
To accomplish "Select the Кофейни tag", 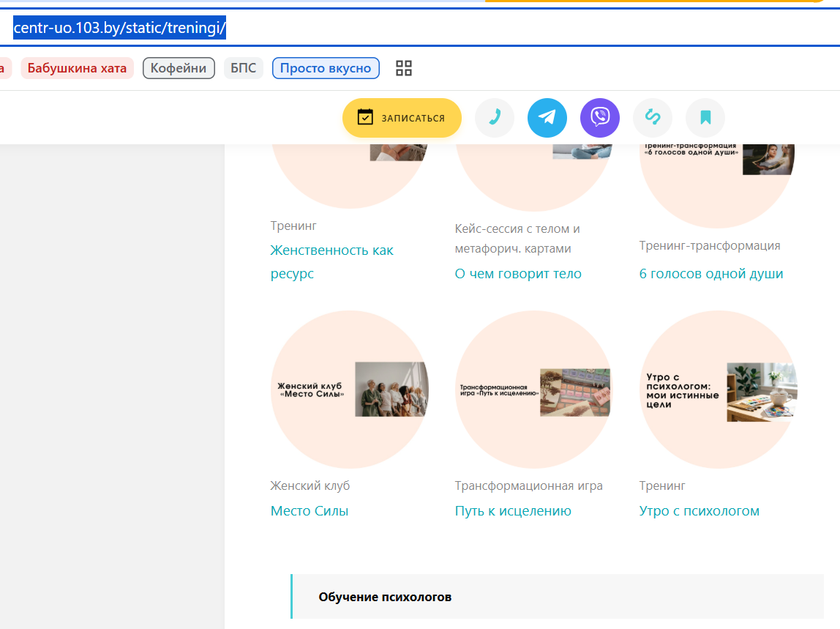I will pos(179,68).
